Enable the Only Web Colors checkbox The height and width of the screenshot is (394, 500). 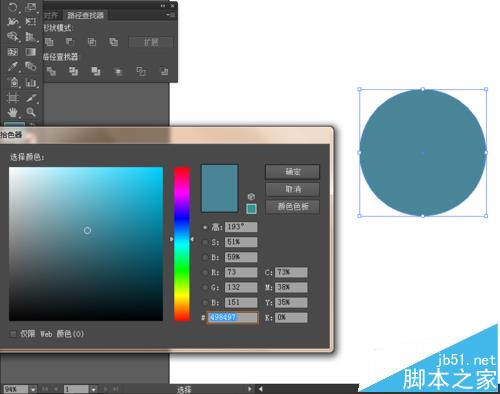pyautogui.click(x=13, y=334)
